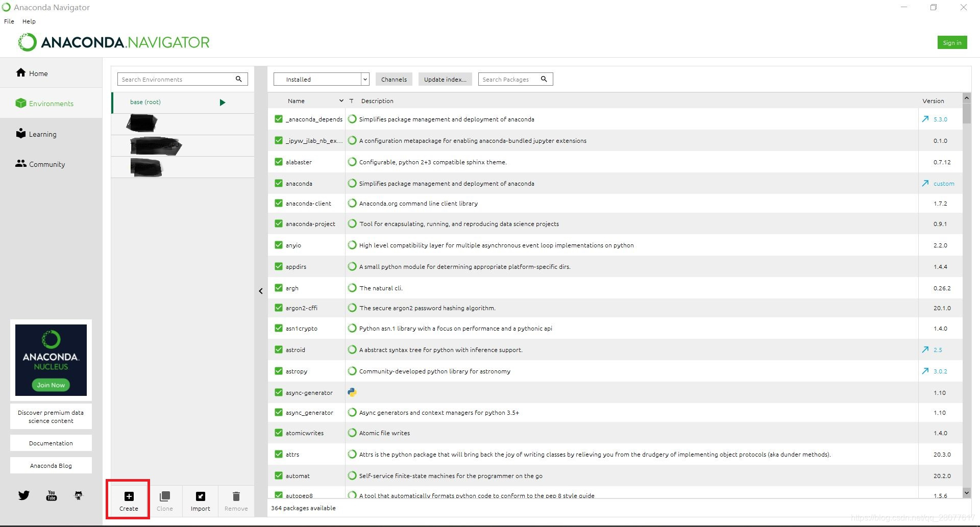Click the Update index... button
Image resolution: width=980 pixels, height=527 pixels.
(445, 79)
